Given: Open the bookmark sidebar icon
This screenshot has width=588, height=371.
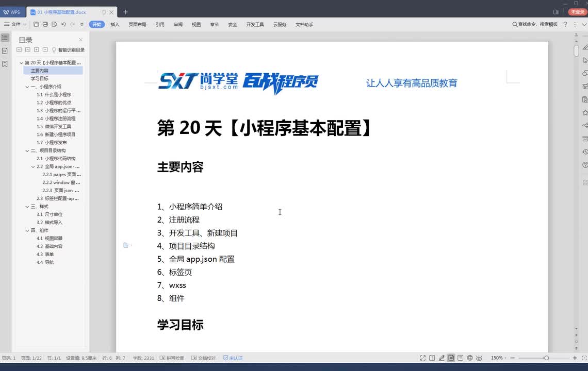Looking at the screenshot, I should 5,64.
